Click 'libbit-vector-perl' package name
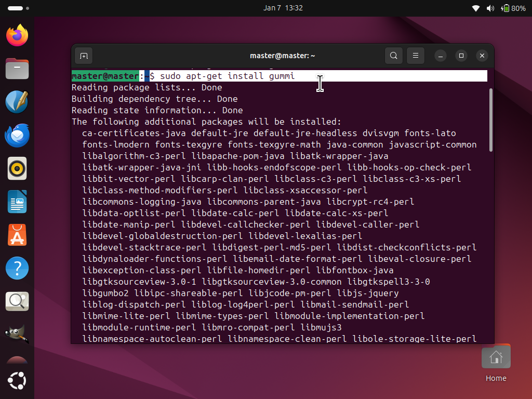The image size is (532, 399). pos(129,179)
